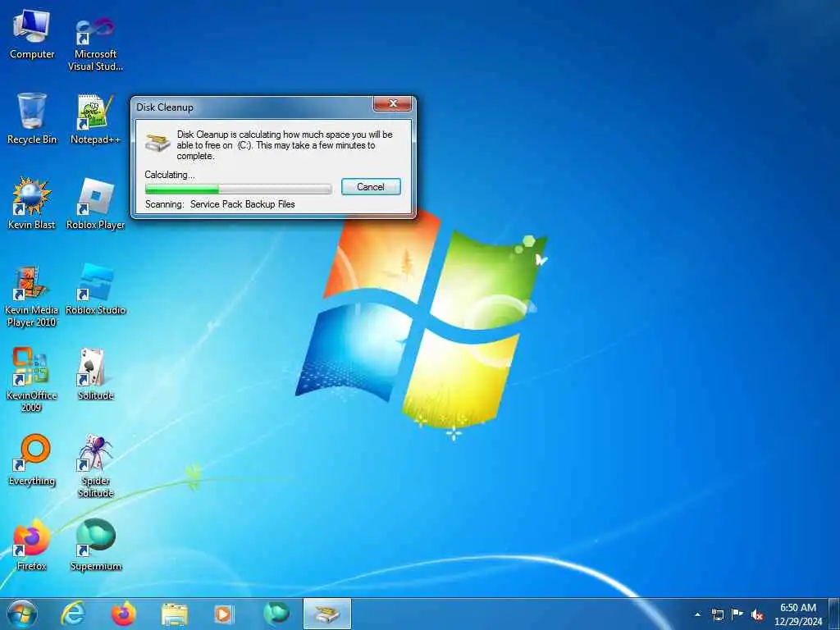
Task: Select the KevinOffice 2009 icon
Action: (x=32, y=381)
